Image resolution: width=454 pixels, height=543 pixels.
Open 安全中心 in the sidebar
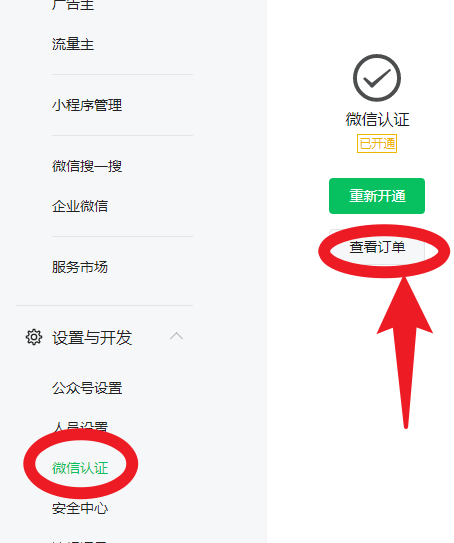click(x=80, y=508)
